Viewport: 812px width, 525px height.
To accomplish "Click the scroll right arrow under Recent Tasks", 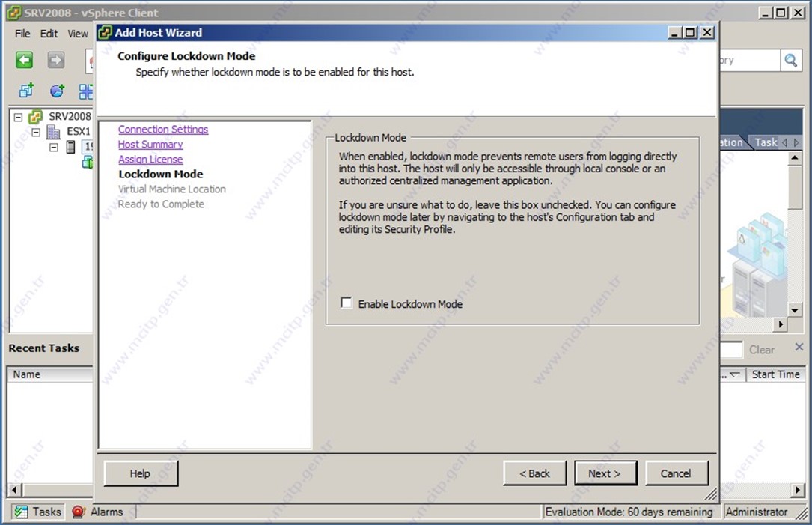I will pos(798,489).
